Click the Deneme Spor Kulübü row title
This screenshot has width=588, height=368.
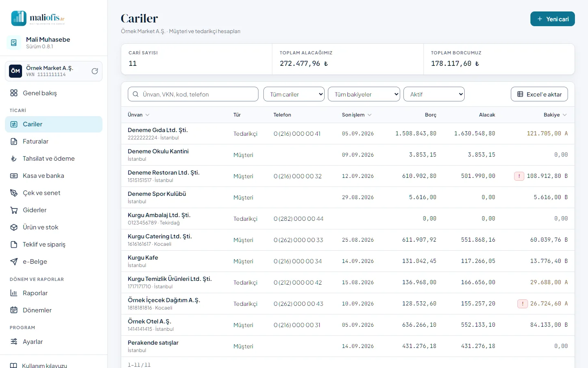click(x=157, y=194)
